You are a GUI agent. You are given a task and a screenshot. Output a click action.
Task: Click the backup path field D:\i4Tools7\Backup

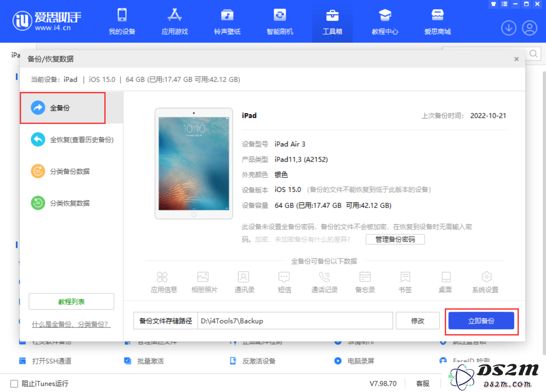[x=295, y=321]
